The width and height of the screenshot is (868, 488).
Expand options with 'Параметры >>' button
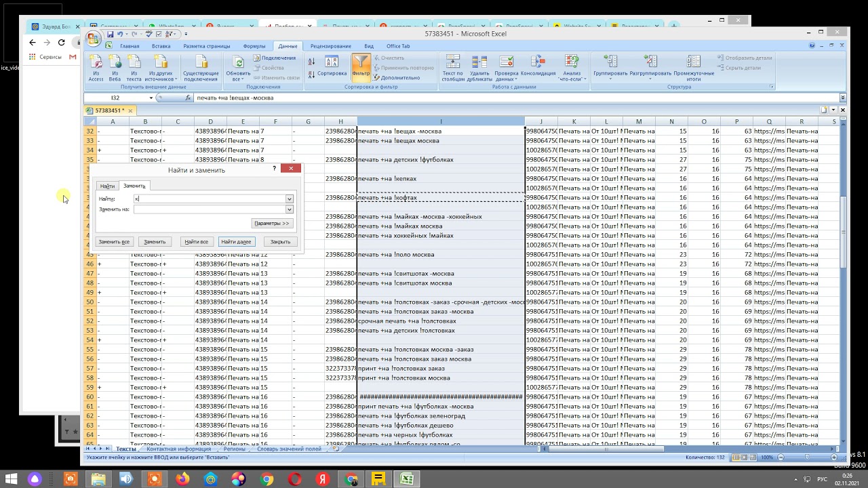(272, 223)
